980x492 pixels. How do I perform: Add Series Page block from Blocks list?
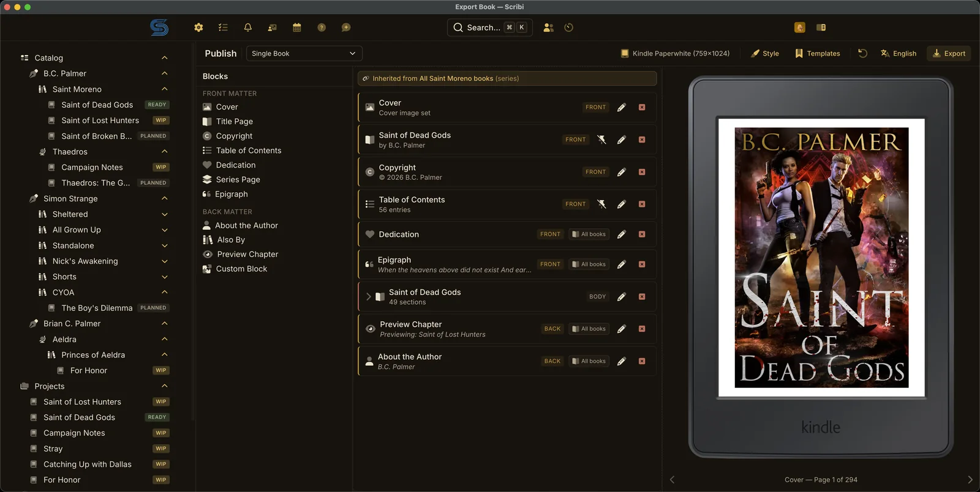[x=231, y=179]
